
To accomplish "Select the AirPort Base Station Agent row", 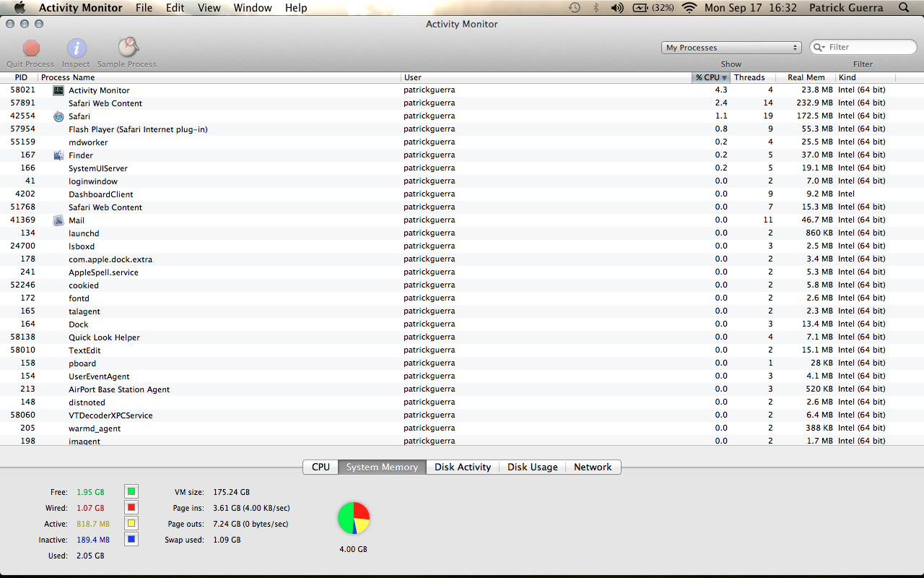I will (462, 389).
